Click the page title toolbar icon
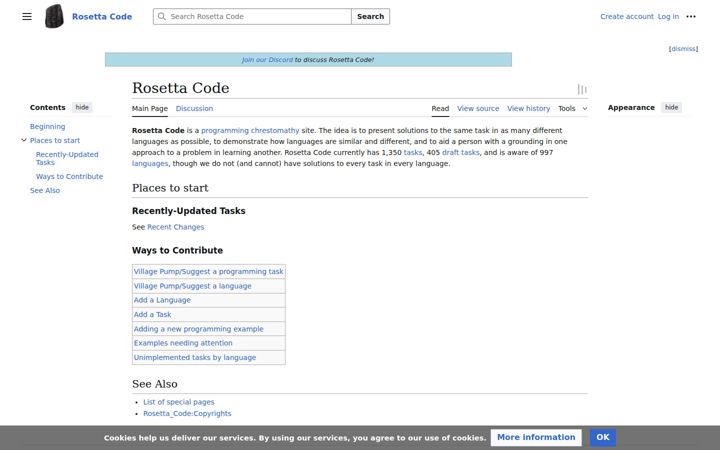 point(582,90)
